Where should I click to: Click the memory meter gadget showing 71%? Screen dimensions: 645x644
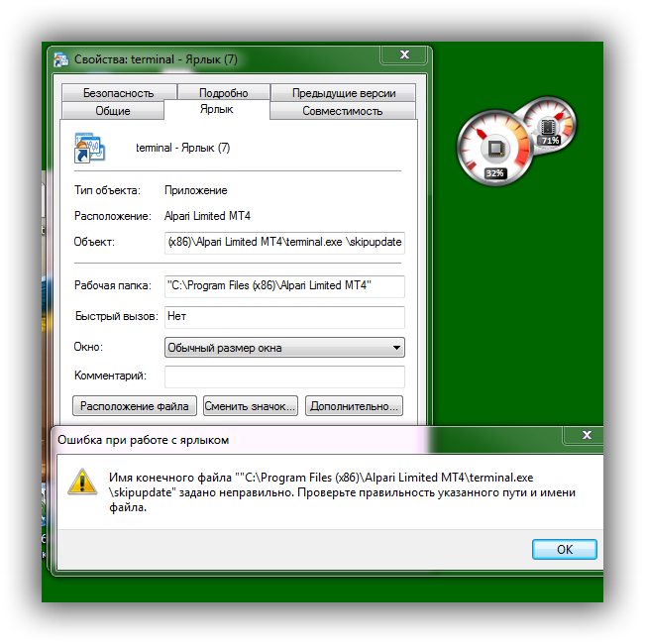point(548,125)
